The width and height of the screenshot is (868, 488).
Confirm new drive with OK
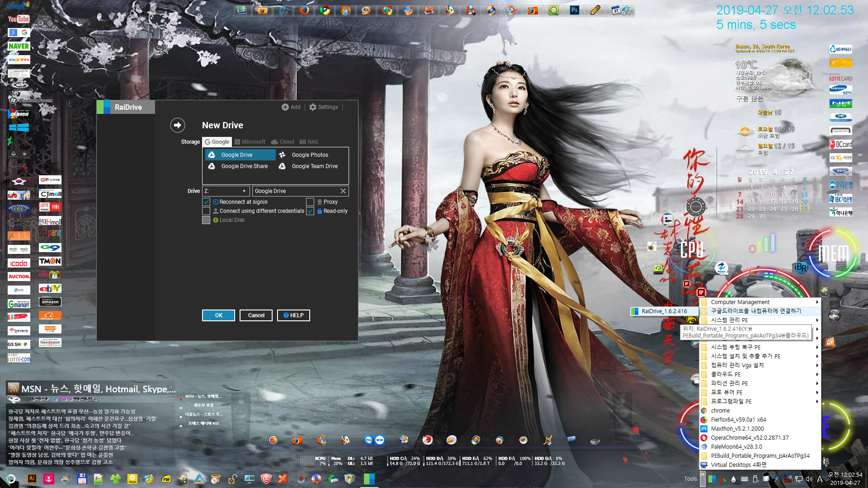[x=218, y=315]
